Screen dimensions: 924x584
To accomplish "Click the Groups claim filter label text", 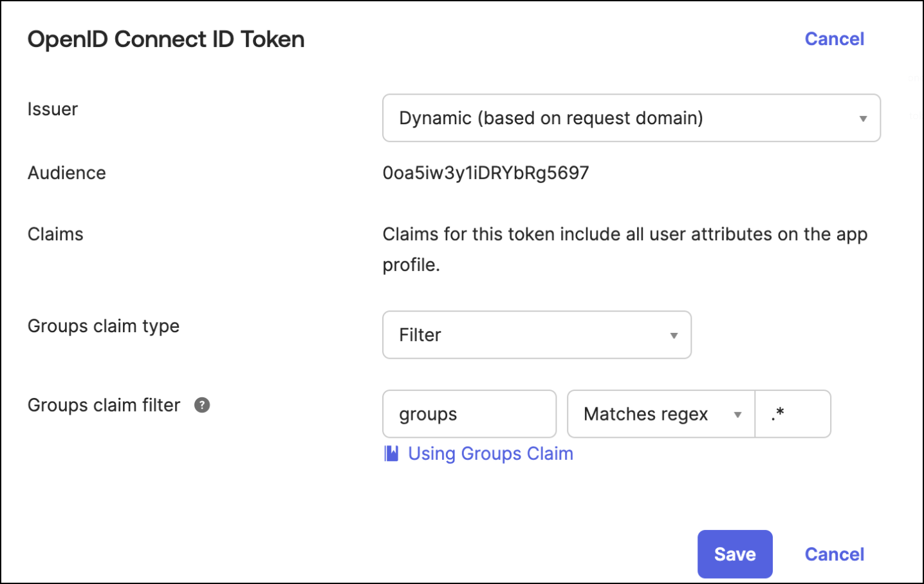I will click(104, 405).
